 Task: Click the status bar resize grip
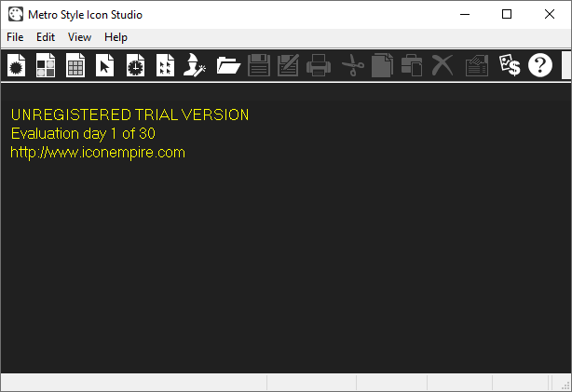[x=565, y=385]
